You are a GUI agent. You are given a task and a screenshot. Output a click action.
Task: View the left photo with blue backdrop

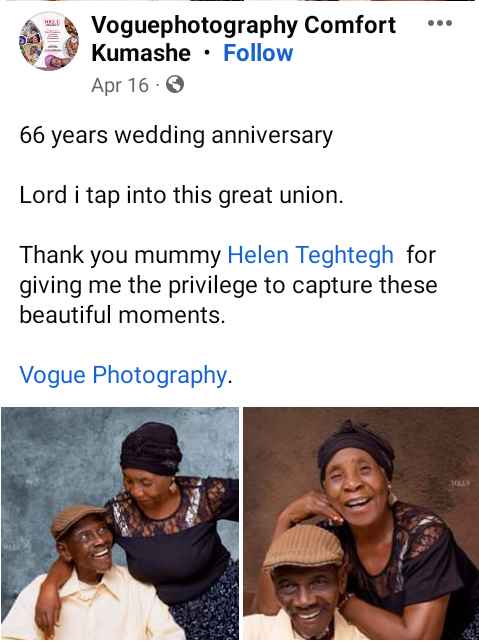pyautogui.click(x=120, y=523)
